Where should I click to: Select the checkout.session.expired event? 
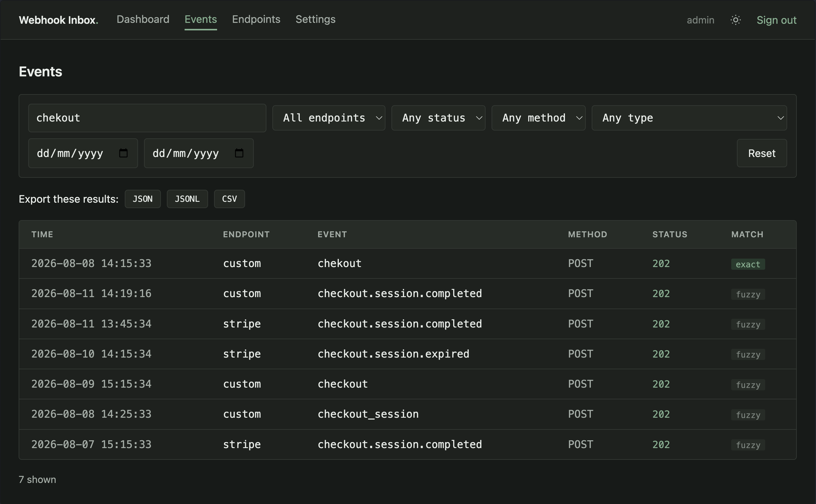(x=407, y=354)
